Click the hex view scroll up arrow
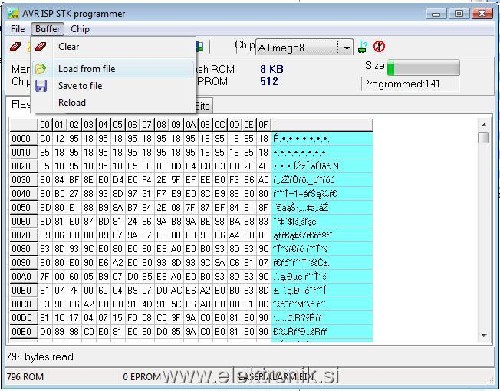Viewport: 500px width, 391px height. (x=484, y=125)
